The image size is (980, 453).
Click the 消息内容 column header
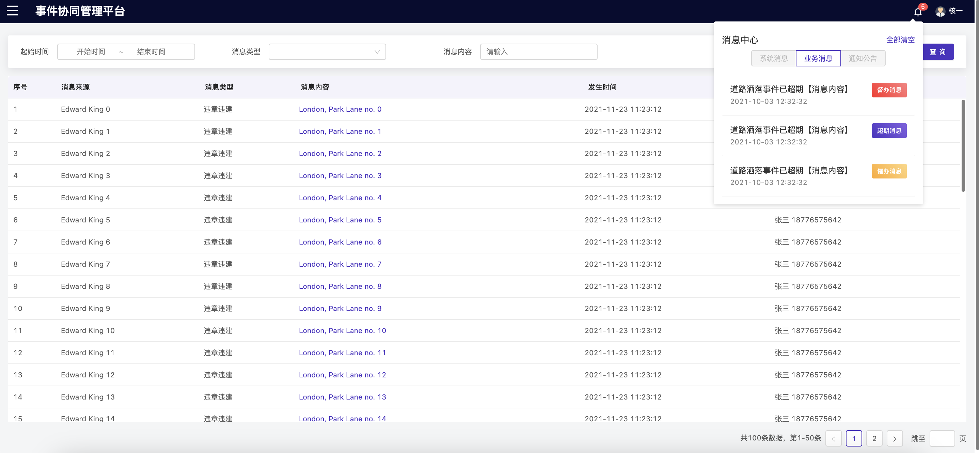pos(315,87)
